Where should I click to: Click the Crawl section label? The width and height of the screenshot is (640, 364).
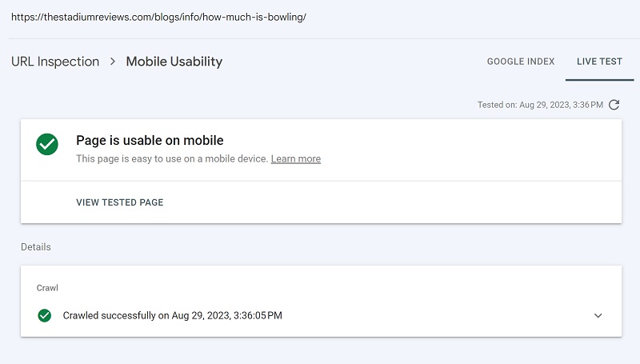point(47,288)
